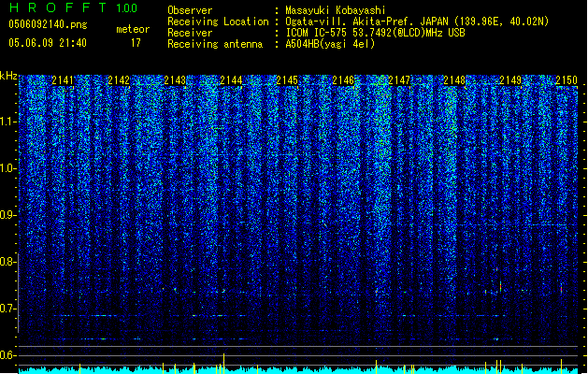Click the ICOM IC-575 receiver text
Viewport: 588px width, 374px height.
(x=376, y=33)
